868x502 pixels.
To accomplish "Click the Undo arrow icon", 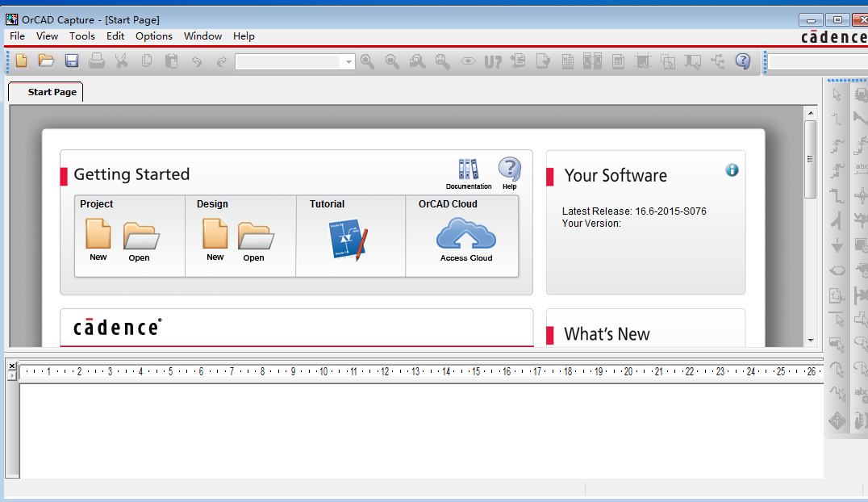I will tap(197, 61).
